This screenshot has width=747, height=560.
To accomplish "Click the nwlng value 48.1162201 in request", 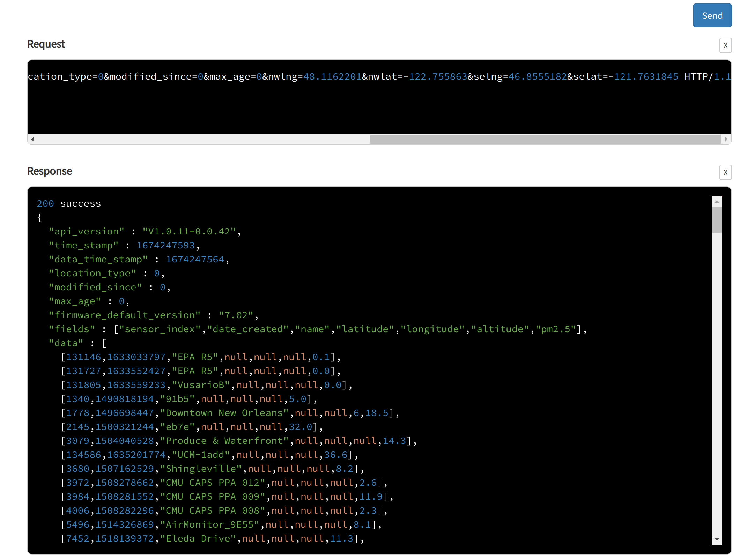I will [332, 76].
